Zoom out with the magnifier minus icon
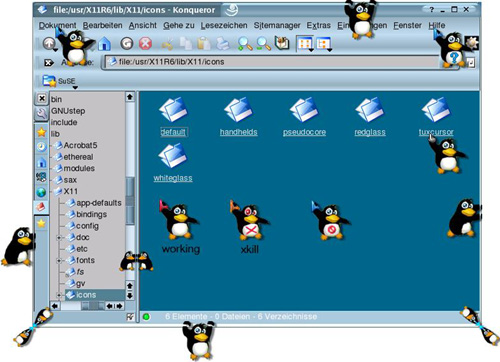This screenshot has height=362, width=500. tap(263, 44)
